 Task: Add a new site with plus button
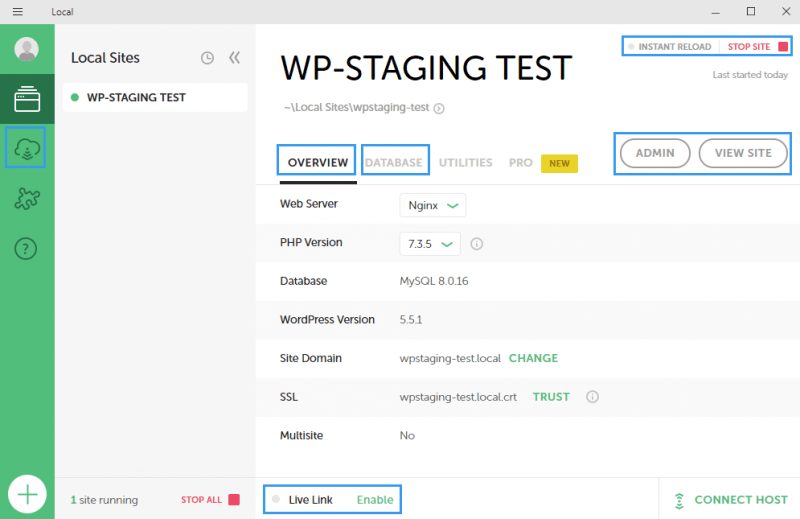click(28, 494)
